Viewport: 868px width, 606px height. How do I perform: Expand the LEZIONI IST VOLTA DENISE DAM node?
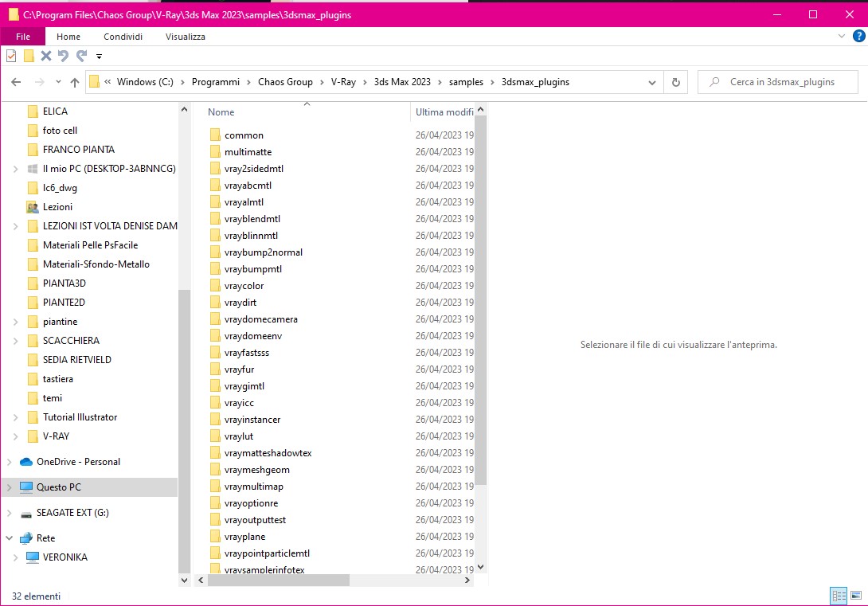[15, 226]
